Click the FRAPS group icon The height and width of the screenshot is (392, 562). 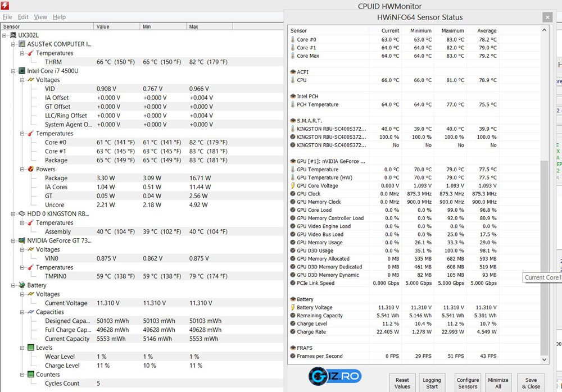point(293,348)
